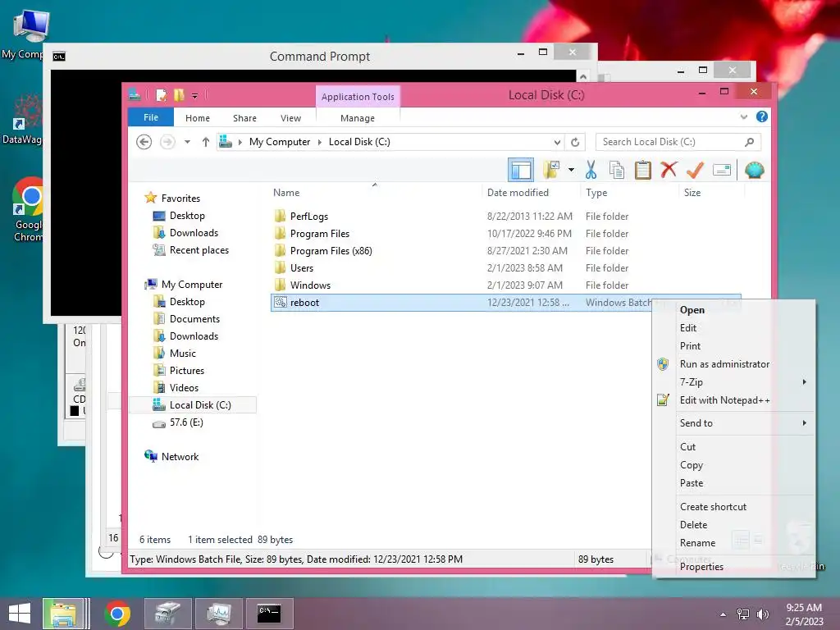This screenshot has height=630, width=840.
Task: Expand the ribbon with chevron
Action: coord(743,116)
